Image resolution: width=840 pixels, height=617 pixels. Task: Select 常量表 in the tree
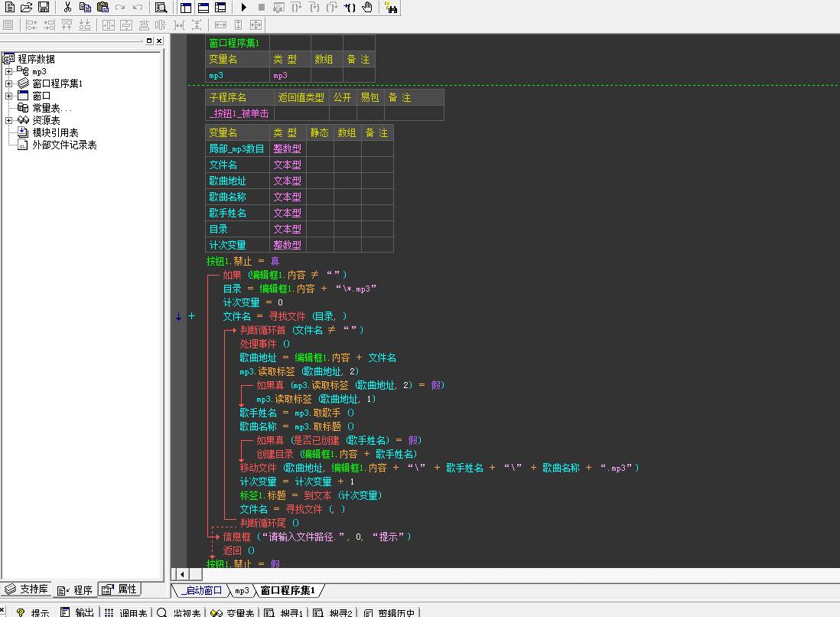click(x=51, y=108)
